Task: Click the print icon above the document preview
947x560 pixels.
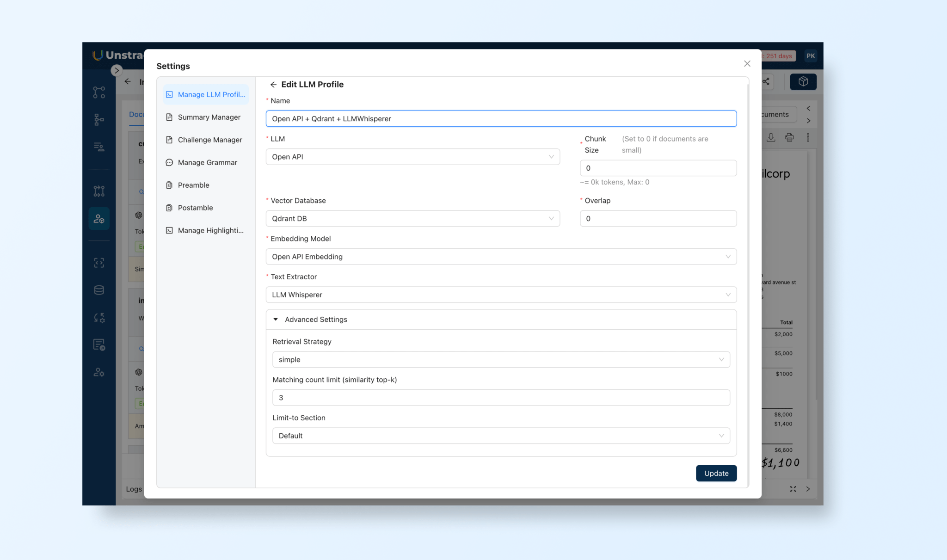Action: (789, 137)
